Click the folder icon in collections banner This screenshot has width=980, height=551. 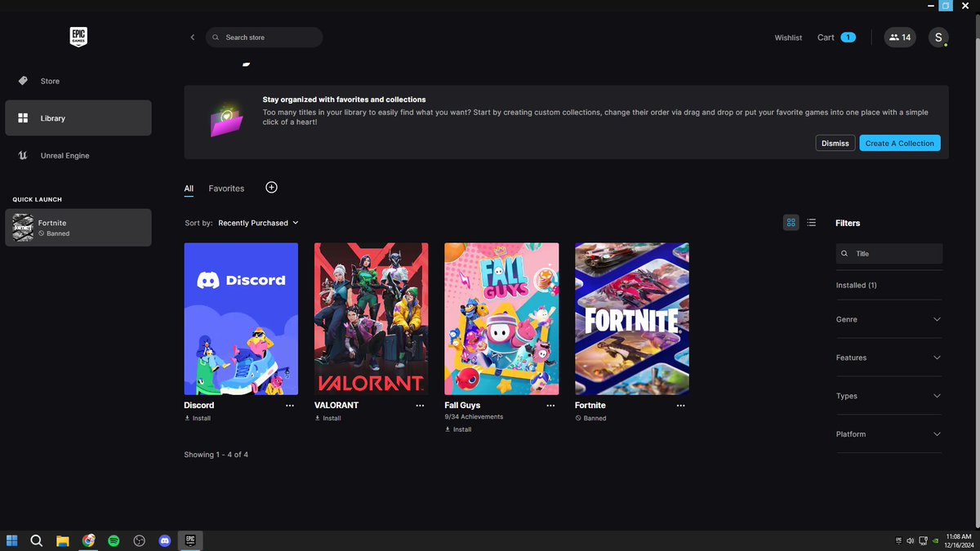225,122
